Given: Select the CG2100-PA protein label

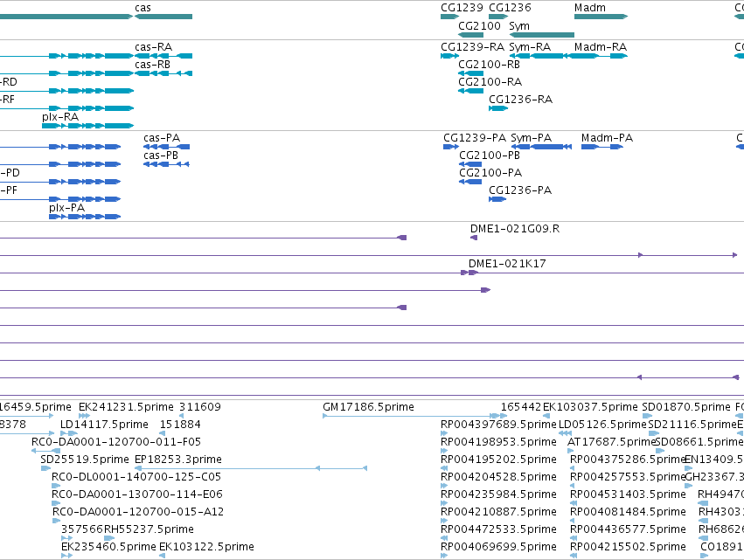Looking at the screenshot, I should coord(490,173).
